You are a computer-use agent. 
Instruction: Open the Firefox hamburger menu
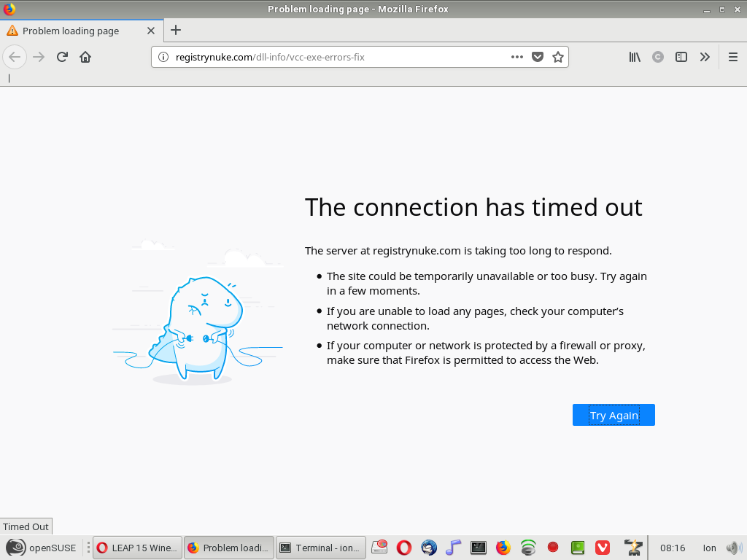point(733,57)
